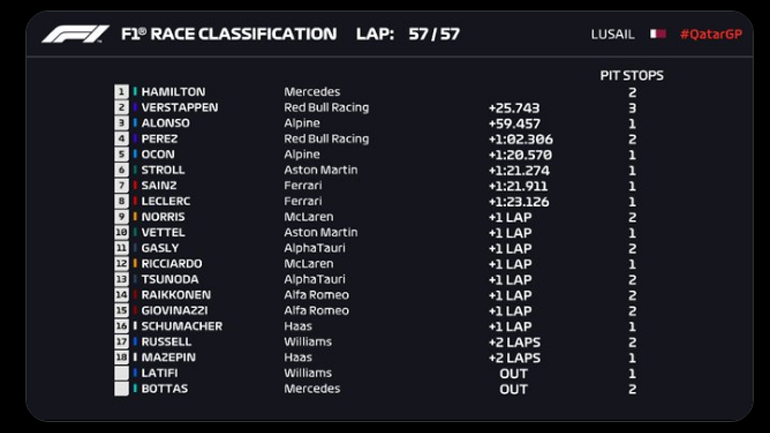Click position 18 box beside Mazepin

point(122,358)
